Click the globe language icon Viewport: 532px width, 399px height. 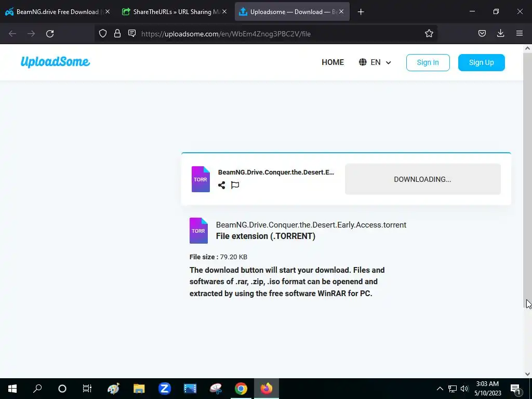pos(363,62)
